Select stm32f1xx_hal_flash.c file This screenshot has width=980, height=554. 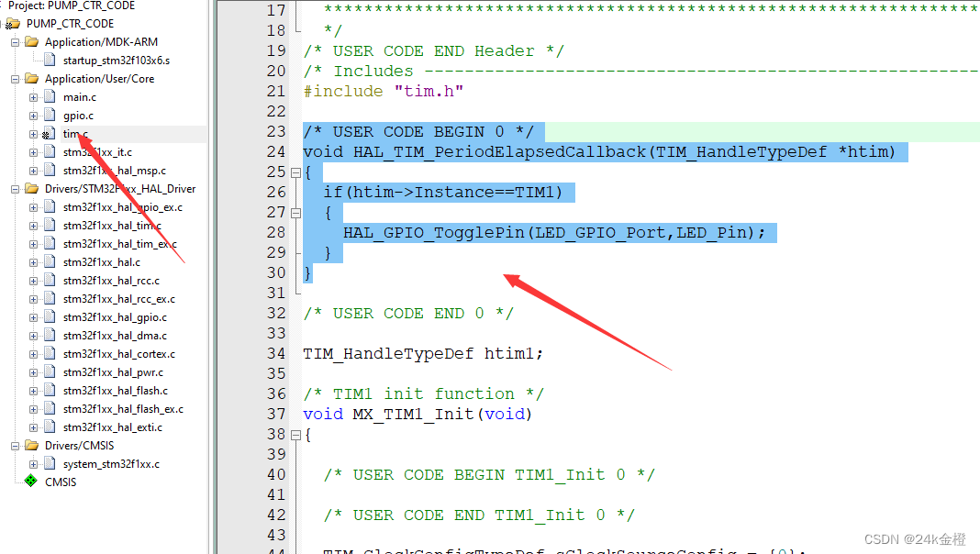(116, 391)
